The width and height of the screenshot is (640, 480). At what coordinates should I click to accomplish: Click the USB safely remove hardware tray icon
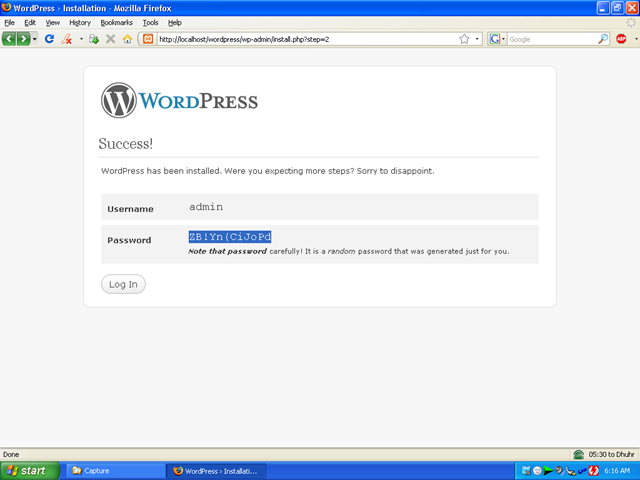[571, 471]
